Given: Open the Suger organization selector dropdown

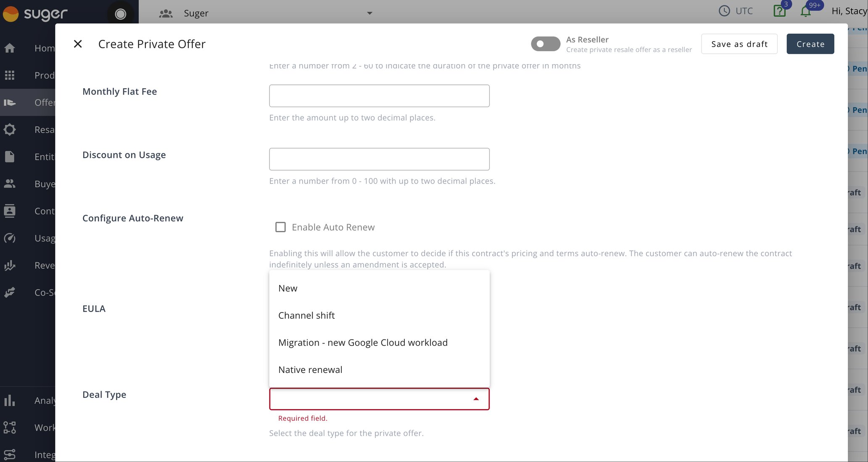Looking at the screenshot, I should click(369, 13).
